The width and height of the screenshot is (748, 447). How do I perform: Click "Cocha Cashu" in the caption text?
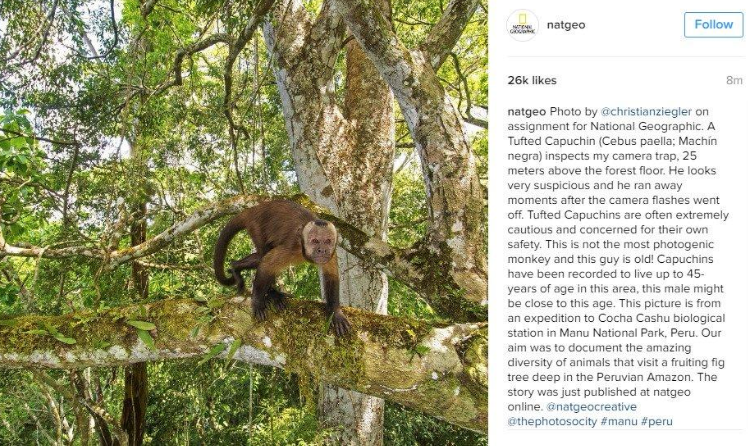632,318
